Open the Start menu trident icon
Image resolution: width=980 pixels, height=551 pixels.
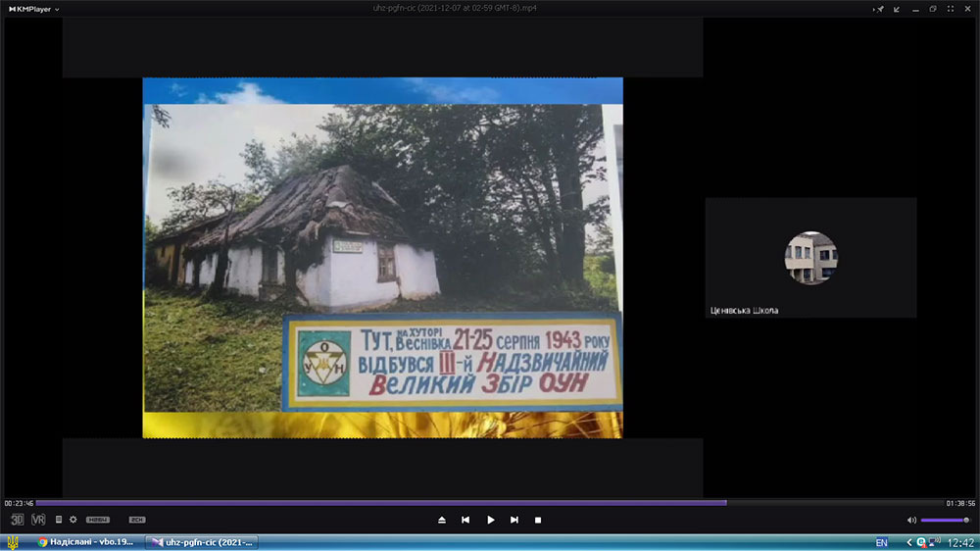point(13,542)
